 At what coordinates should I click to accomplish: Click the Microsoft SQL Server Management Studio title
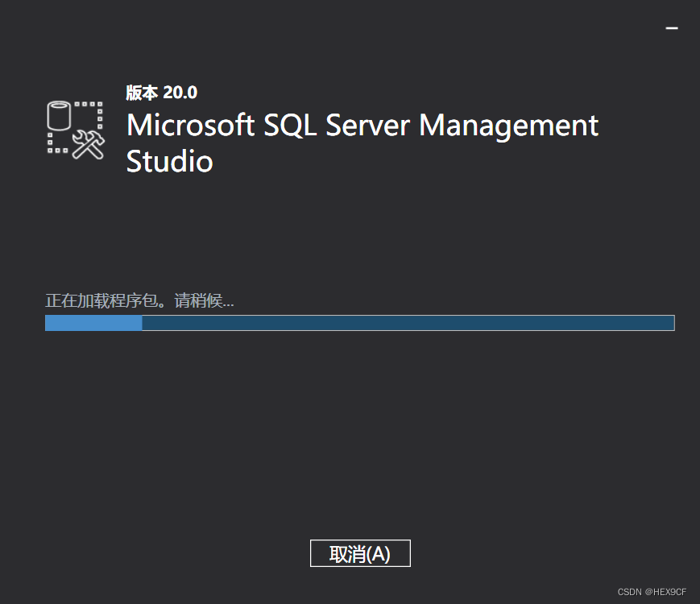point(362,143)
